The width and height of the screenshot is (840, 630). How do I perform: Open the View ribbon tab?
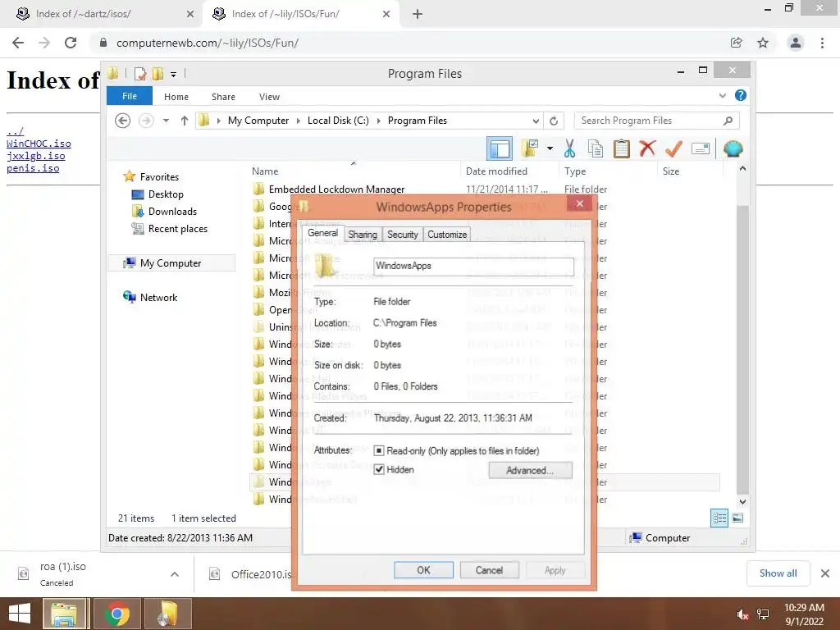point(269,97)
